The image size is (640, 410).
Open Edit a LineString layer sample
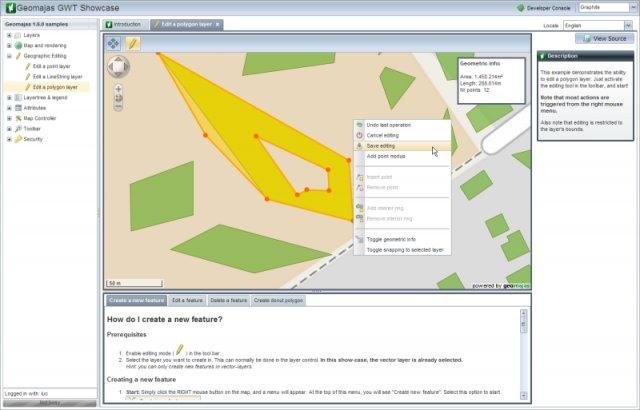pyautogui.click(x=58, y=77)
